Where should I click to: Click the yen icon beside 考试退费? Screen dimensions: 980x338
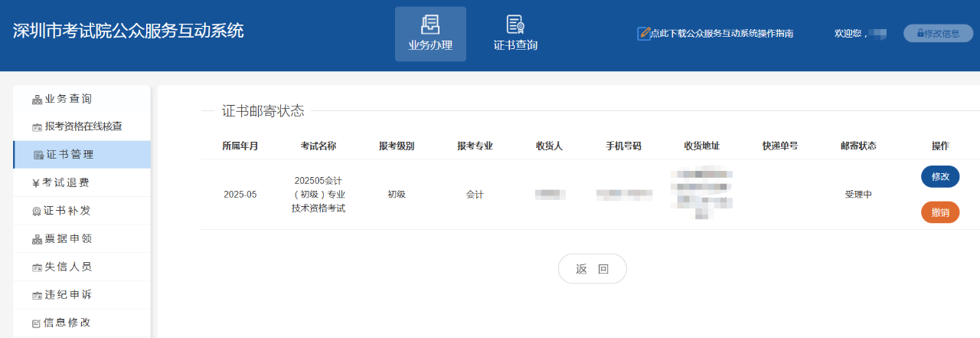[x=36, y=183]
